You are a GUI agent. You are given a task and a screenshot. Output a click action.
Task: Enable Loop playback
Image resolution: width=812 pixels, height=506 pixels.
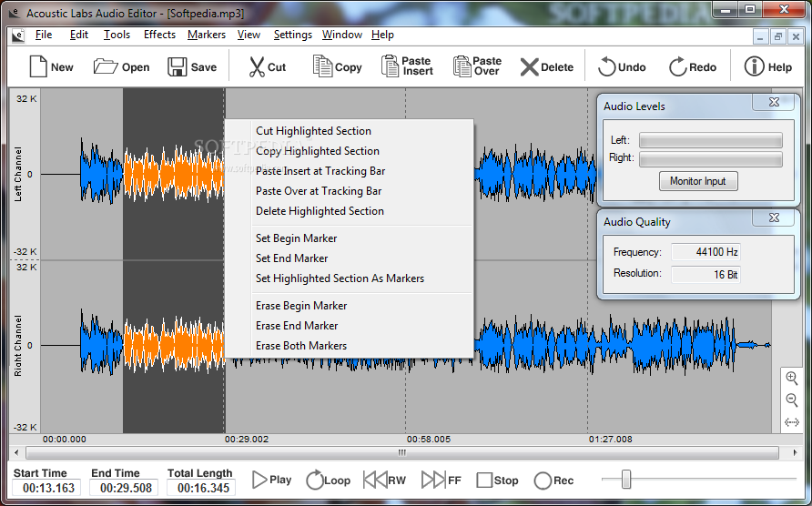(329, 481)
